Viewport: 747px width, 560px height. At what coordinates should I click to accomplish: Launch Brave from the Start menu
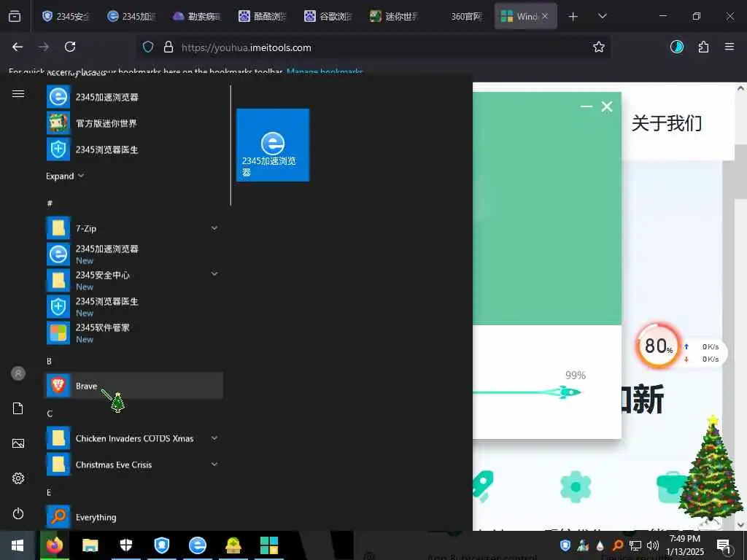pyautogui.click(x=133, y=386)
